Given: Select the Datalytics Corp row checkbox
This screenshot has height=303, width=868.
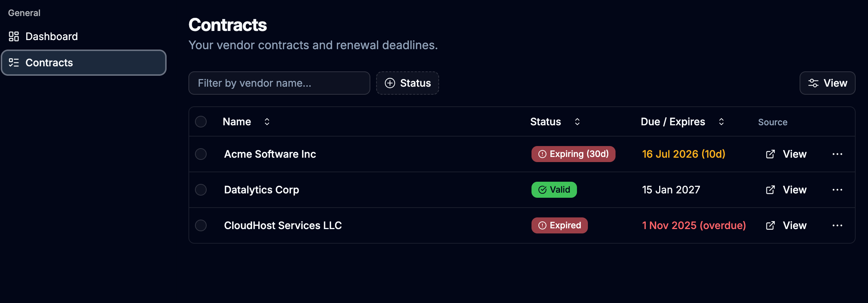Looking at the screenshot, I should [x=201, y=190].
